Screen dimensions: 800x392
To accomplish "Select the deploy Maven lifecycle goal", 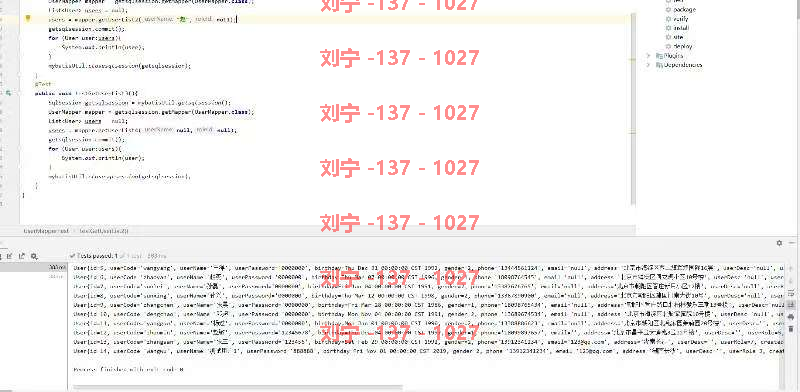I will tap(683, 46).
